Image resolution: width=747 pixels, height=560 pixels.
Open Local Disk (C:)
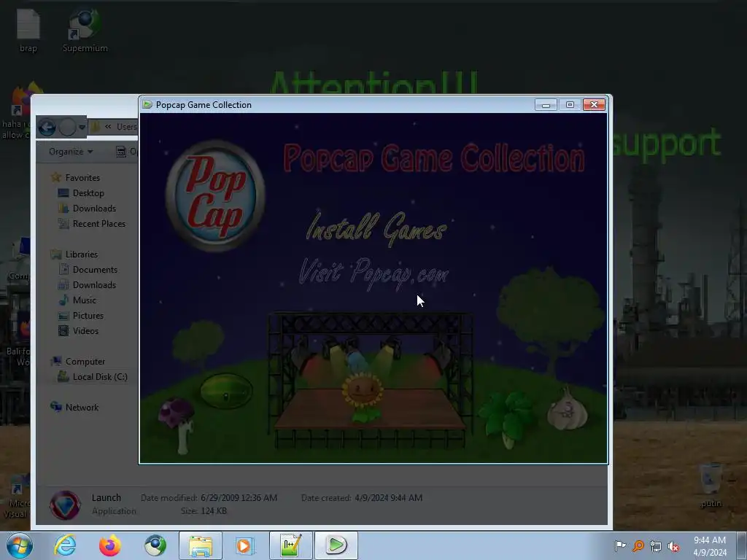click(x=93, y=377)
